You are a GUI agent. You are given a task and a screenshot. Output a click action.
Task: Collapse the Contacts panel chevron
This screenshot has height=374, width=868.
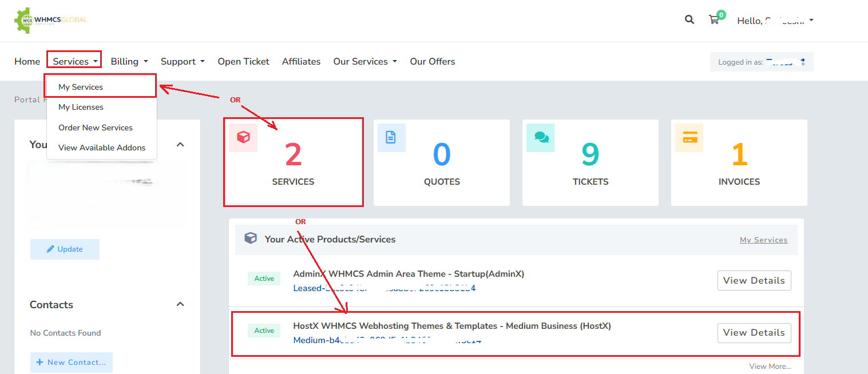point(180,304)
